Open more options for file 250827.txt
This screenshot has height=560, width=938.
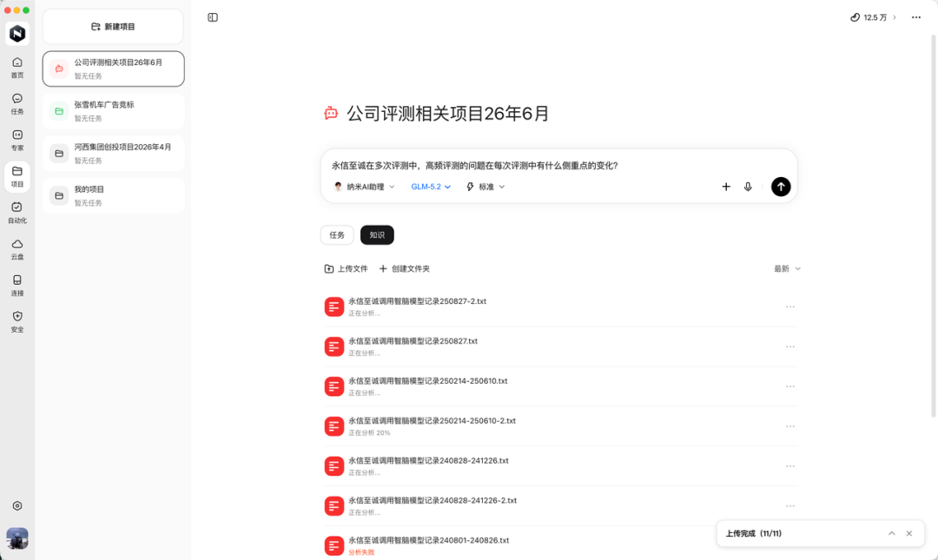tap(790, 347)
